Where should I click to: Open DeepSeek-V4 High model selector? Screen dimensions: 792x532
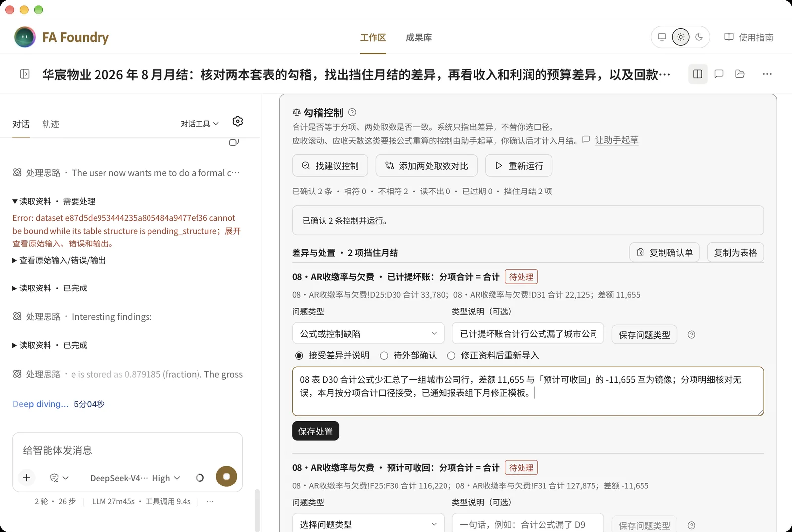tap(135, 478)
